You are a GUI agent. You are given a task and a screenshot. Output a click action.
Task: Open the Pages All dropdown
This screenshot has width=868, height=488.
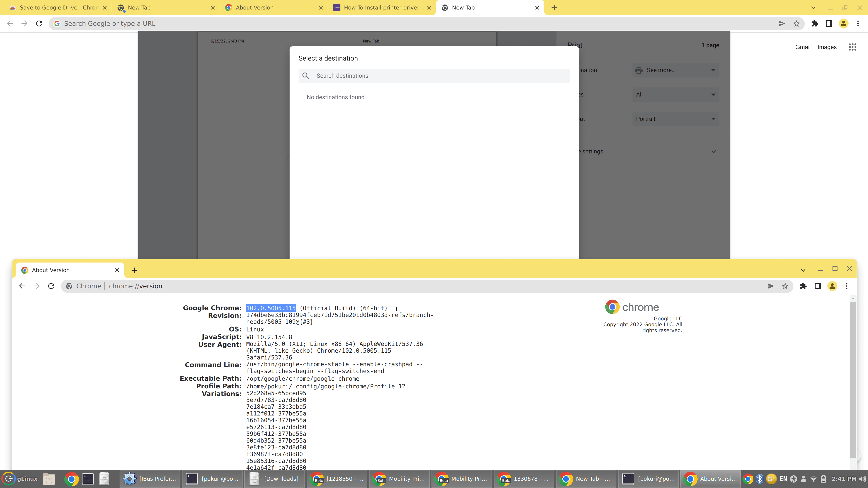coord(675,95)
